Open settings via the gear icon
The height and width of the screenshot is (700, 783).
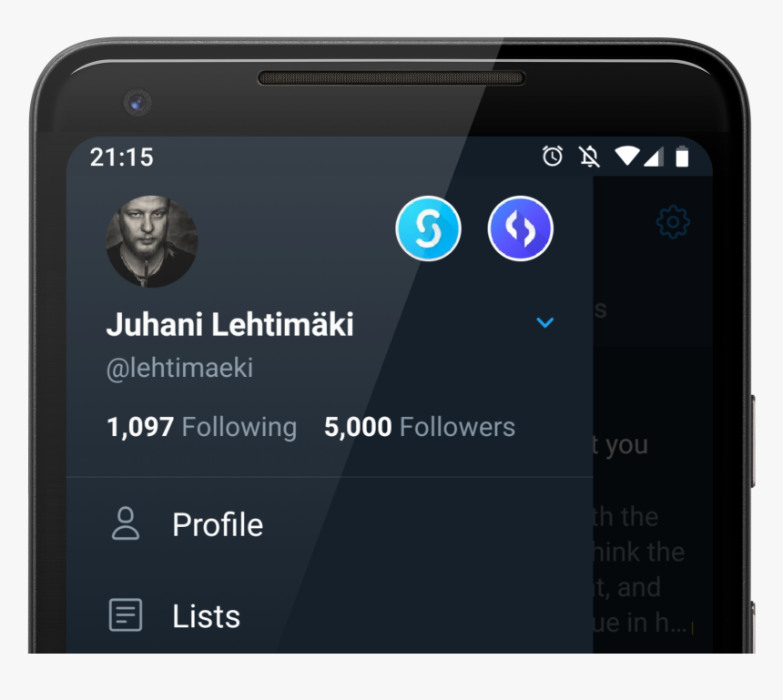[673, 222]
